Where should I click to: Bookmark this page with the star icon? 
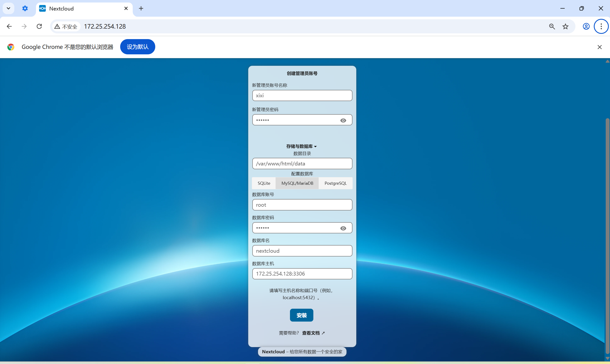coord(565,26)
